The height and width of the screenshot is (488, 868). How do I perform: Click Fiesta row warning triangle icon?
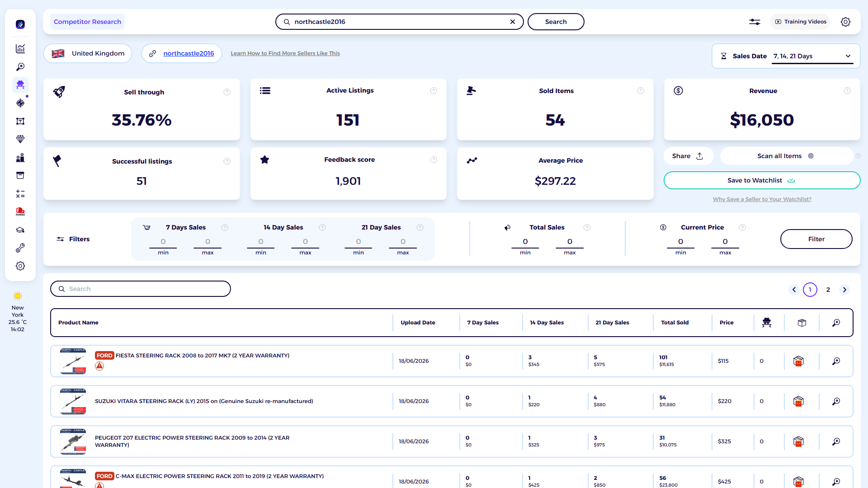pos(99,366)
